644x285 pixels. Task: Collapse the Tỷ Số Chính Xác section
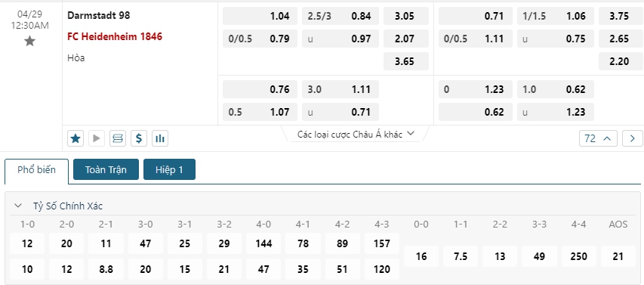click(x=18, y=206)
